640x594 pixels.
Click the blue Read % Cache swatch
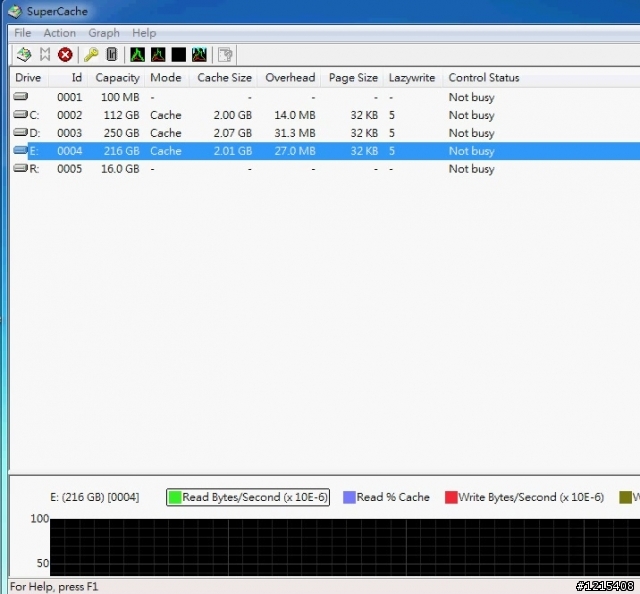[x=349, y=497]
